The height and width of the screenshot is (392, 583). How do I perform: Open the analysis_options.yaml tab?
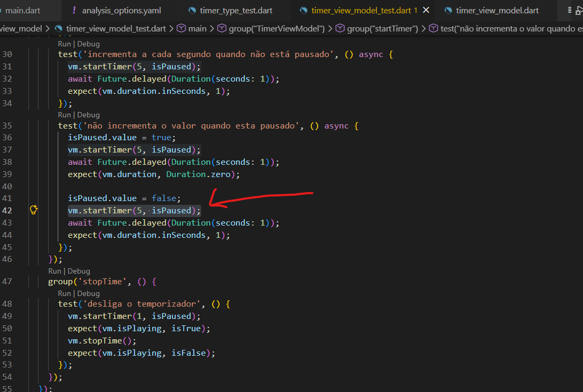coord(121,11)
